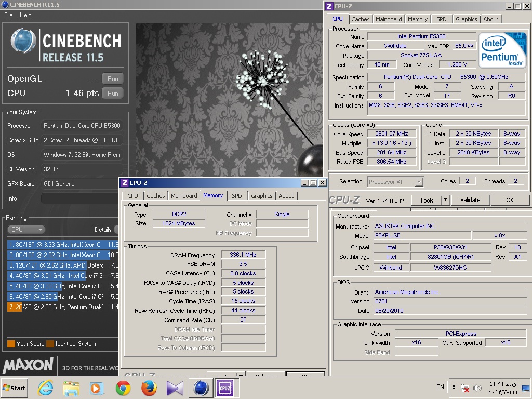The width and height of the screenshot is (532, 399).
Task: Click the motherboard model P5KPL-SE field
Action: tap(422, 235)
